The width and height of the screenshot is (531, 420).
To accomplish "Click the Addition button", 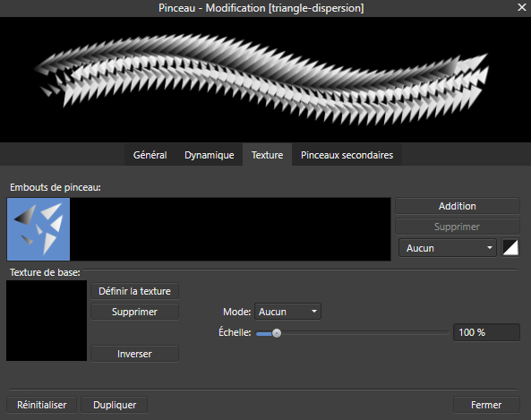I will [x=458, y=206].
